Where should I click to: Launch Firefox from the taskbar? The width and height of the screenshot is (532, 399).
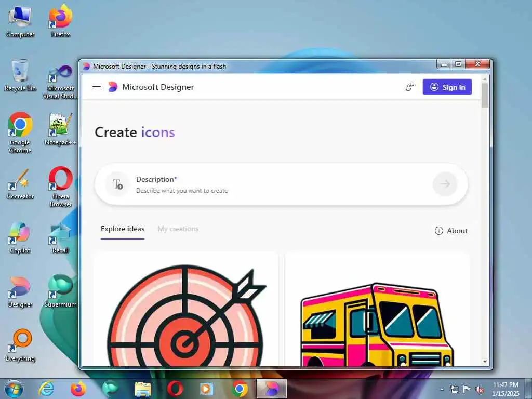(78, 389)
